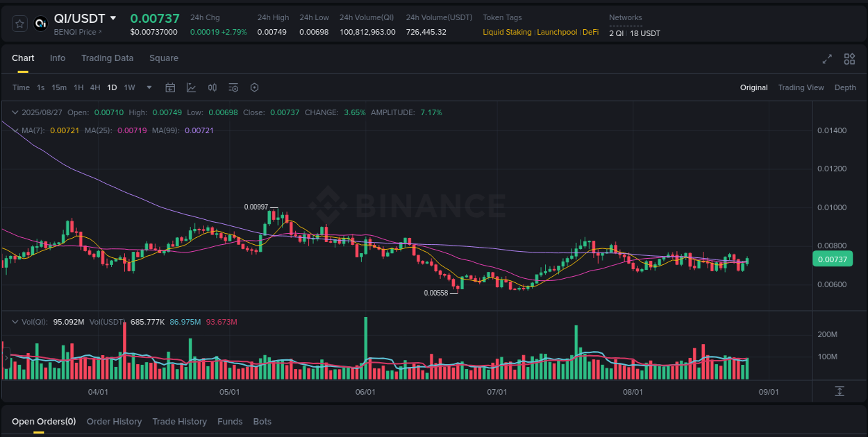Image resolution: width=868 pixels, height=437 pixels.
Task: Click the QI token logo
Action: 41,23
